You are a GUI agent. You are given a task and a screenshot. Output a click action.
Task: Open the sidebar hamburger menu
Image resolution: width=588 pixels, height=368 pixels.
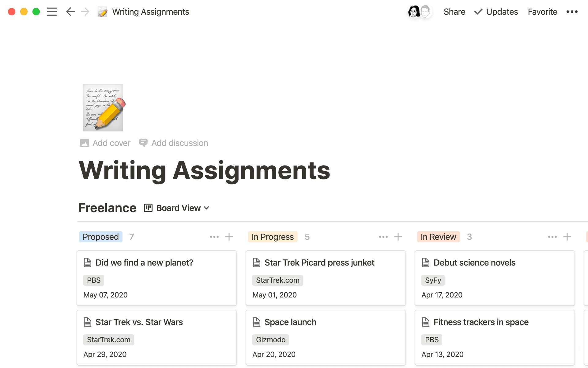(52, 12)
